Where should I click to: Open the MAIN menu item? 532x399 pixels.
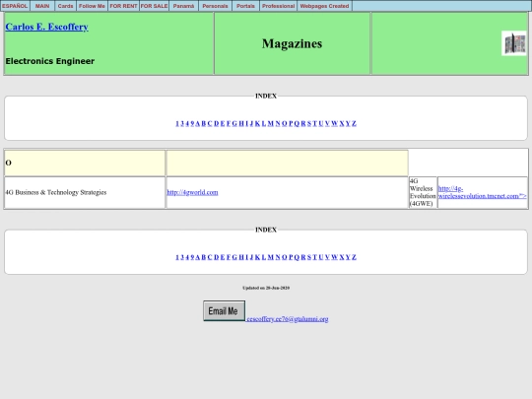pyautogui.click(x=42, y=6)
